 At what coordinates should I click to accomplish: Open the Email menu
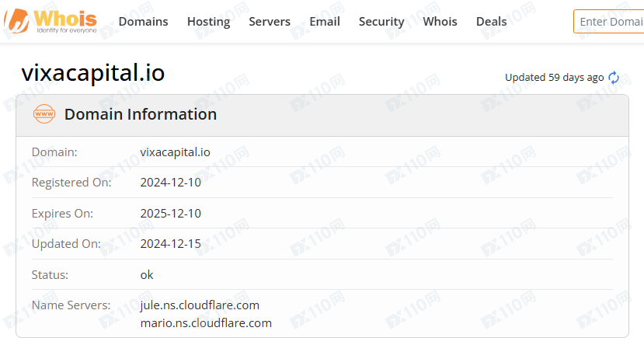pos(325,22)
